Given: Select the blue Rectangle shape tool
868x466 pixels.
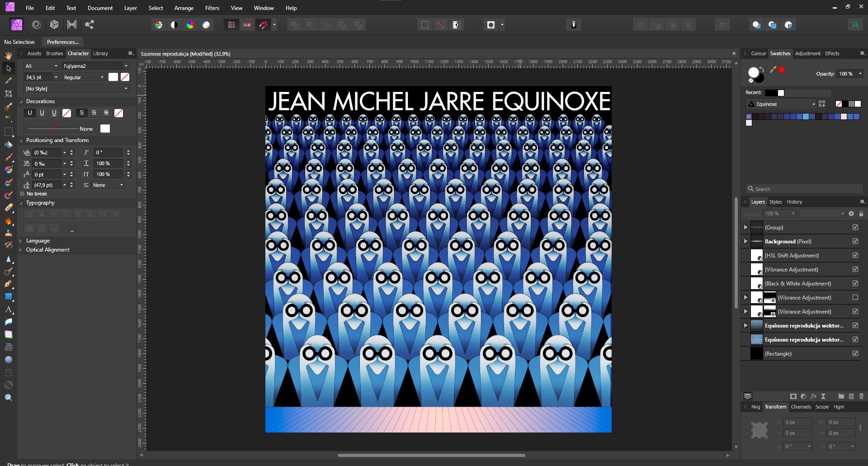Looking at the screenshot, I should (8, 297).
